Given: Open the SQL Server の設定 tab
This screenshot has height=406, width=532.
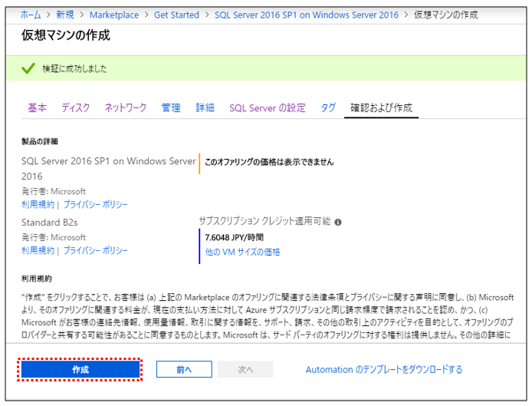Looking at the screenshot, I should tap(268, 107).
